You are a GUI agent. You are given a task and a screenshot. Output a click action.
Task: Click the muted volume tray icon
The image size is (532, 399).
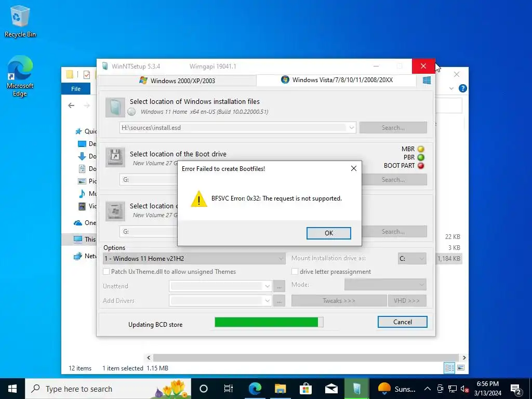(464, 389)
